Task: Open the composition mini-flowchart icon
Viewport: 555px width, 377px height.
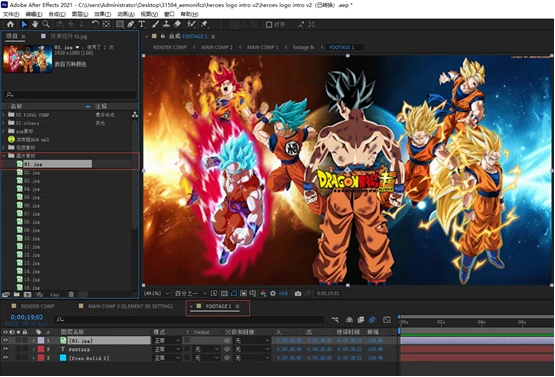Action: click(335, 320)
